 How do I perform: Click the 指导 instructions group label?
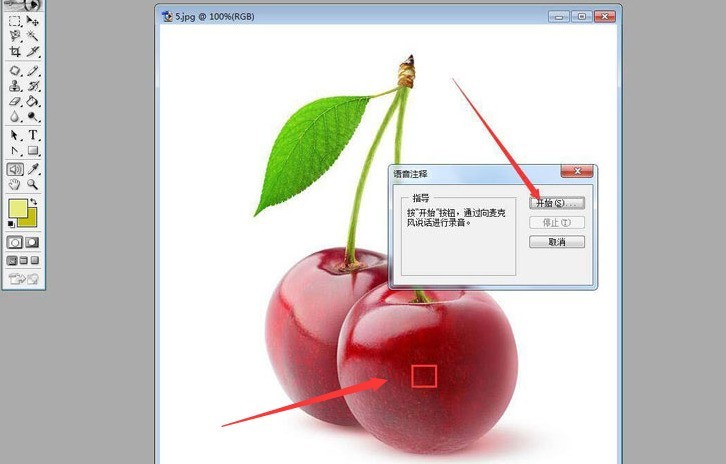pyautogui.click(x=421, y=198)
